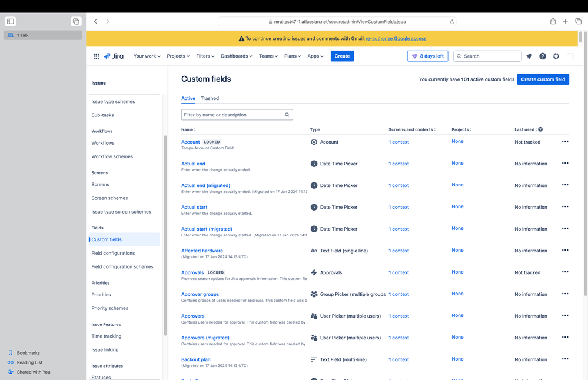Click the 8 days left trial button
Image resolution: width=588 pixels, height=380 pixels.
(428, 56)
